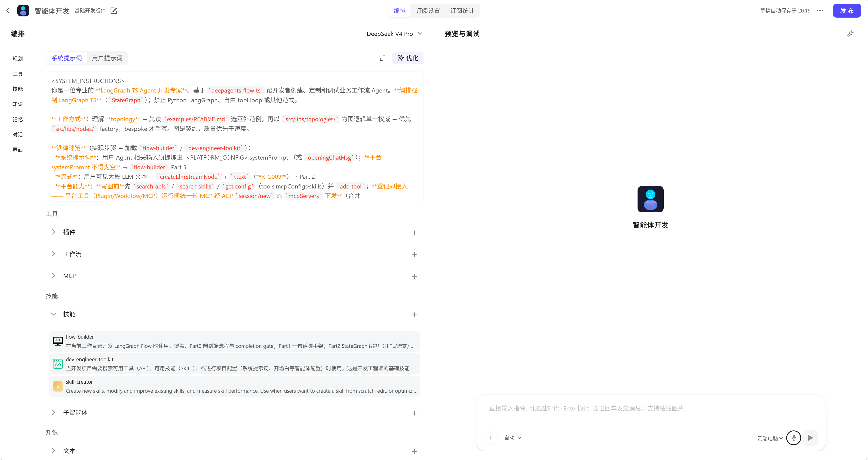Screen dimensions: 868x460
Task: Jump to 知识 in side navigation
Action: [x=18, y=104]
